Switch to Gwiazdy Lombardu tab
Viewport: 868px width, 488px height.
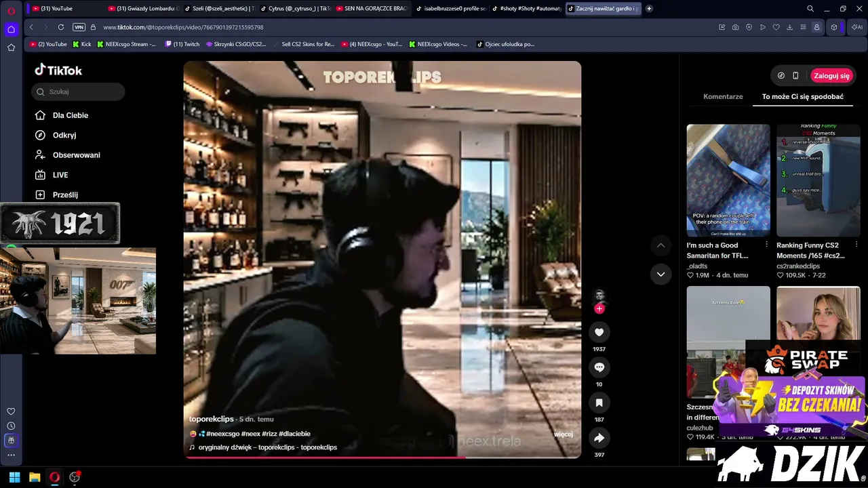[142, 9]
